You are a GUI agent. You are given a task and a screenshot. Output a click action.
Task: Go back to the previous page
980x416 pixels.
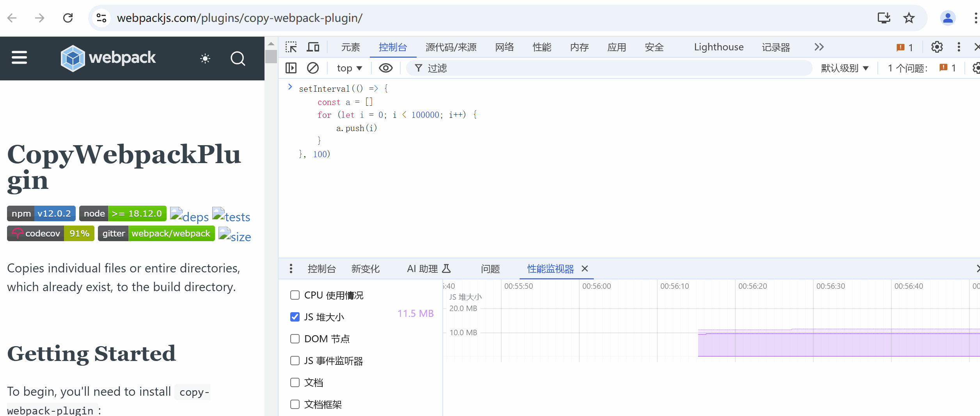tap(12, 18)
